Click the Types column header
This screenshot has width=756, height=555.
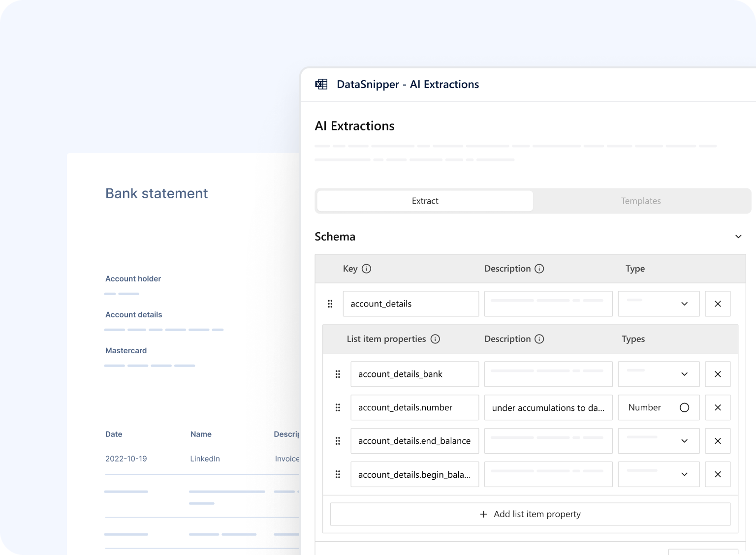coord(633,339)
